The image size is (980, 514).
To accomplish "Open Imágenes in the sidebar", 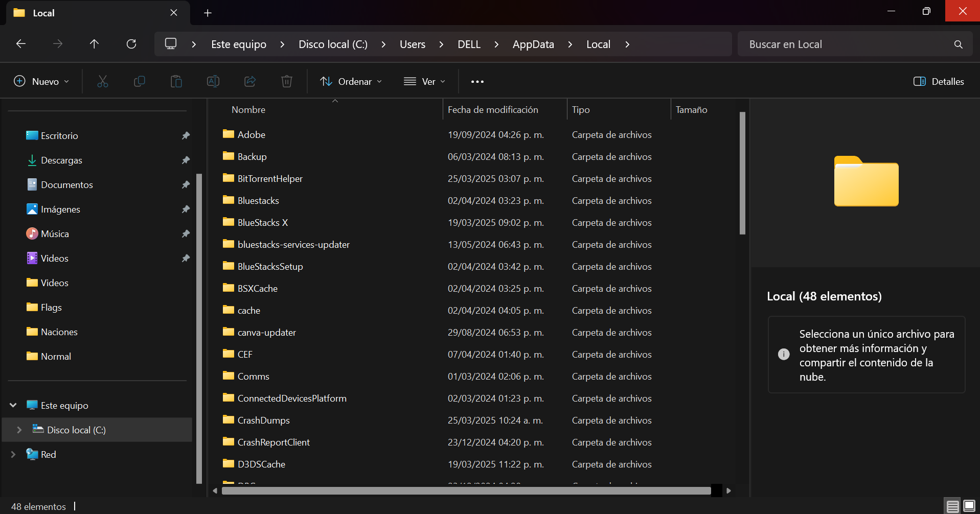I will 60,209.
